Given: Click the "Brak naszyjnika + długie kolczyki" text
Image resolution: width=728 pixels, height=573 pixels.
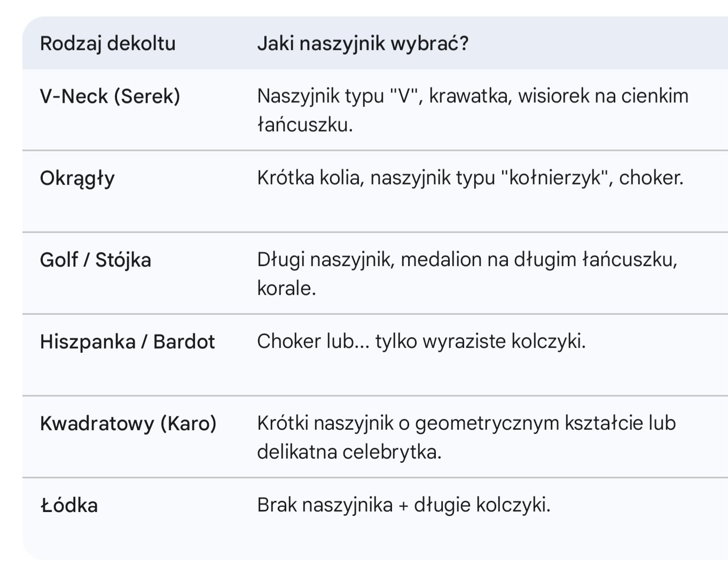Looking at the screenshot, I should click(403, 505).
